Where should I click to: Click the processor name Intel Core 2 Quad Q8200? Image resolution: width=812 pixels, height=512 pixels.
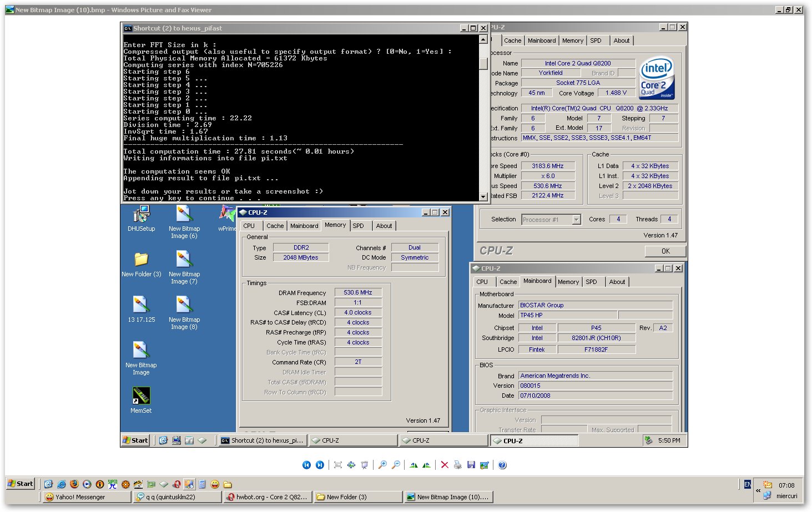tap(578, 63)
